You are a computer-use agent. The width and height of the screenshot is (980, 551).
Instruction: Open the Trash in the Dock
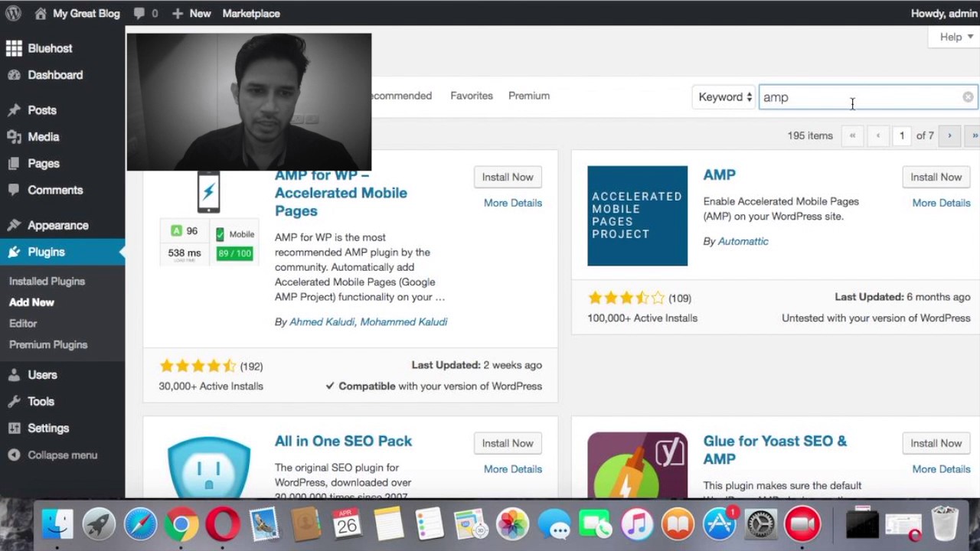[946, 525]
